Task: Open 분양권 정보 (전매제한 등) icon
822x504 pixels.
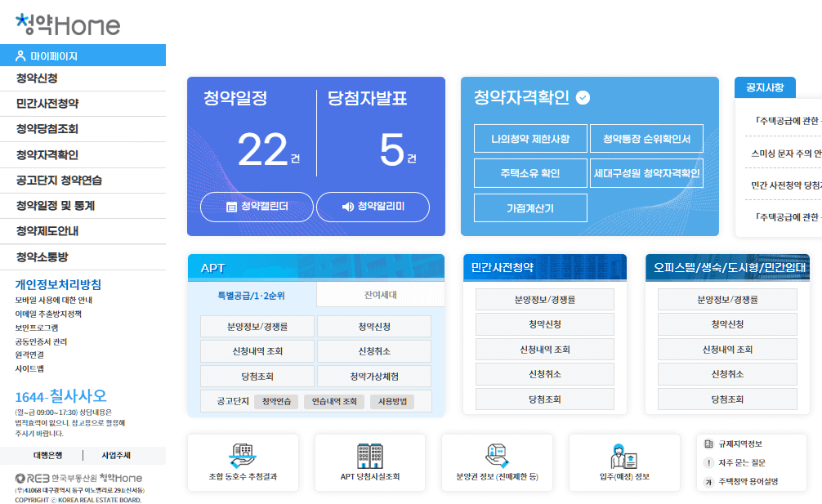Action: tap(496, 454)
